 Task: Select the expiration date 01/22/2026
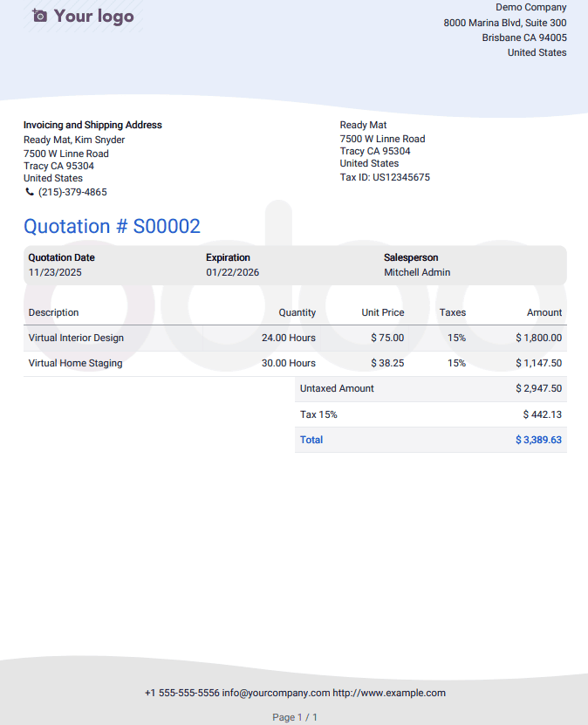point(233,272)
